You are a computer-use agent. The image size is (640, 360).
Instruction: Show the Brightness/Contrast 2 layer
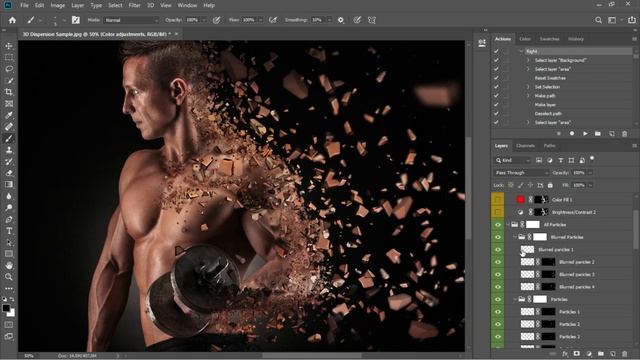498,212
